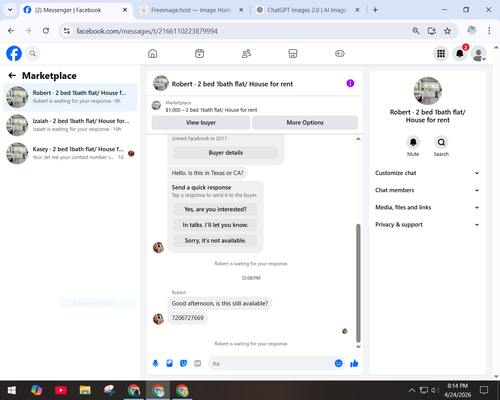Go to the Home feed icon

[153, 53]
